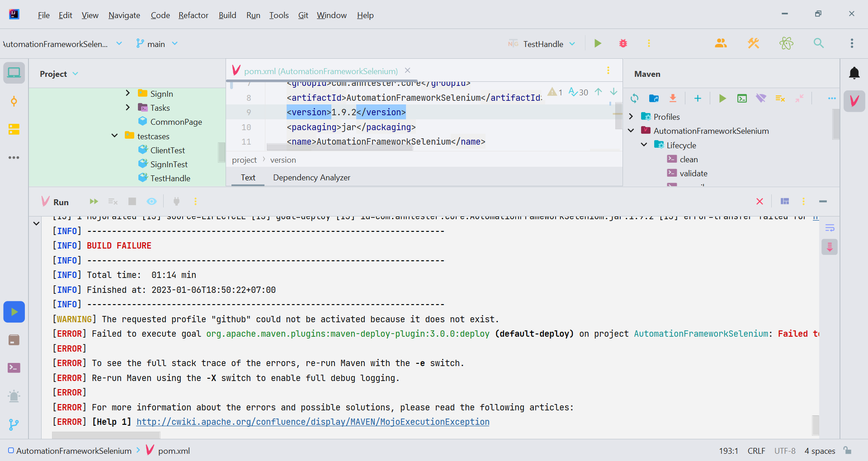The height and width of the screenshot is (461, 868).
Task: Click Execute Maven Goal icon
Action: pyautogui.click(x=742, y=99)
